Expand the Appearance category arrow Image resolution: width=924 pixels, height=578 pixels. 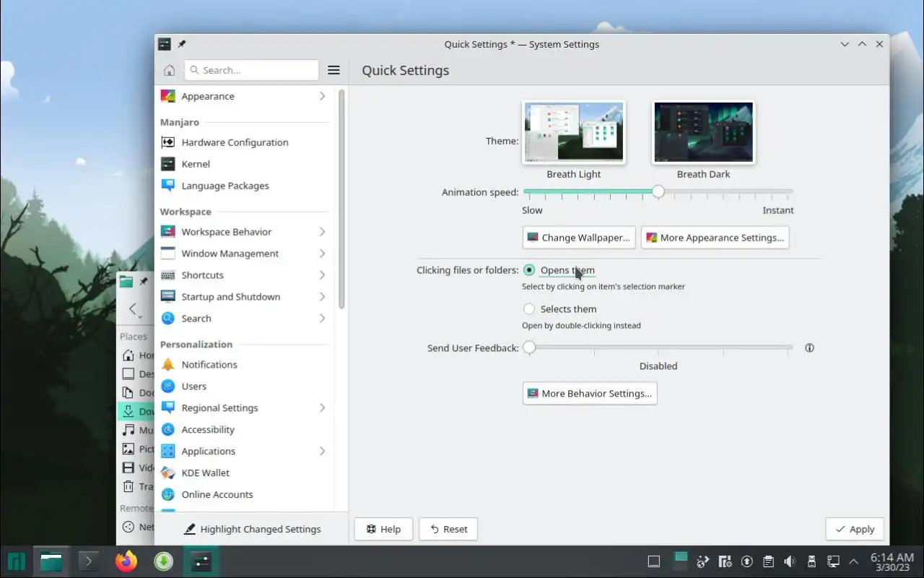pyautogui.click(x=322, y=96)
